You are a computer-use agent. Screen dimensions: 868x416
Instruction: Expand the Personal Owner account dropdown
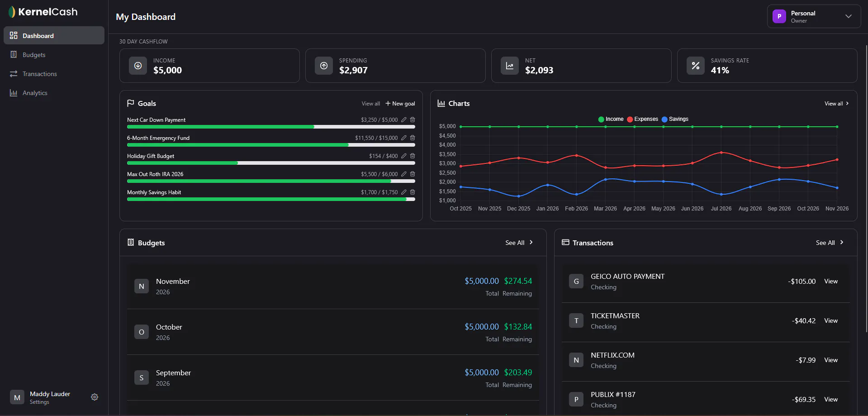(x=814, y=16)
